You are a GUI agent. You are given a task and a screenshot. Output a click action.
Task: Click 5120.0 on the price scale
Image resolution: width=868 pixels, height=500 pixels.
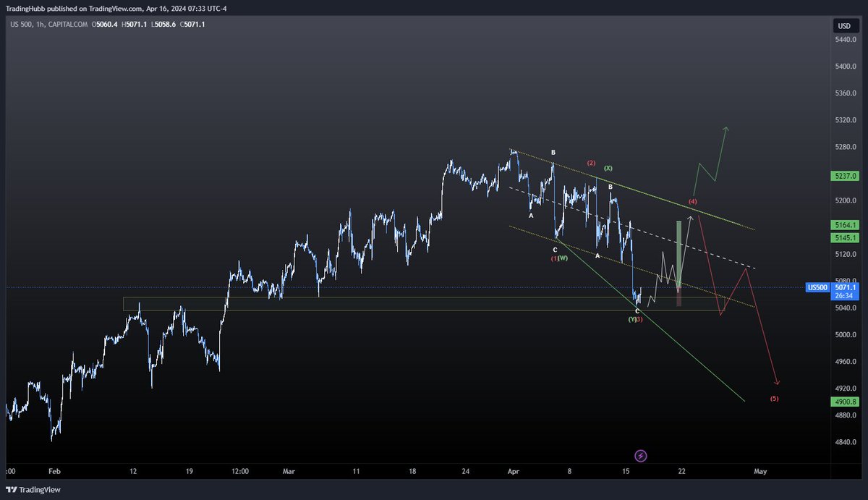pos(846,254)
